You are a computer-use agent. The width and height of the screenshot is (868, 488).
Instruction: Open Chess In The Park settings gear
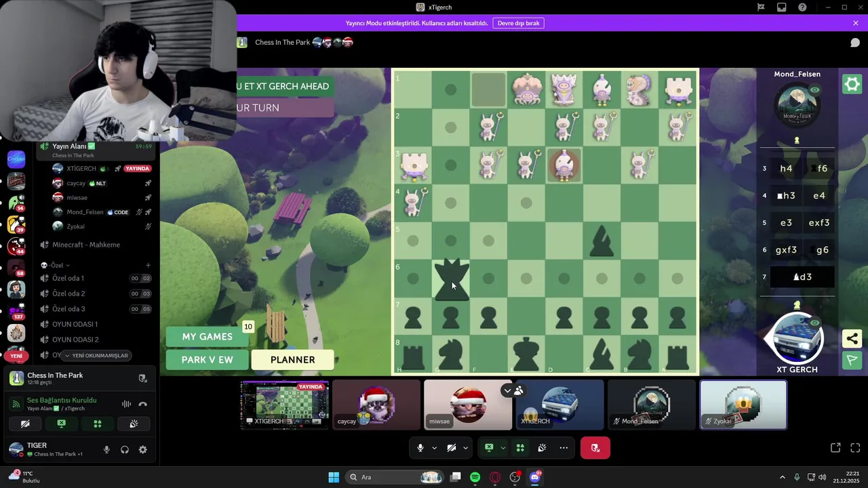pos(852,84)
